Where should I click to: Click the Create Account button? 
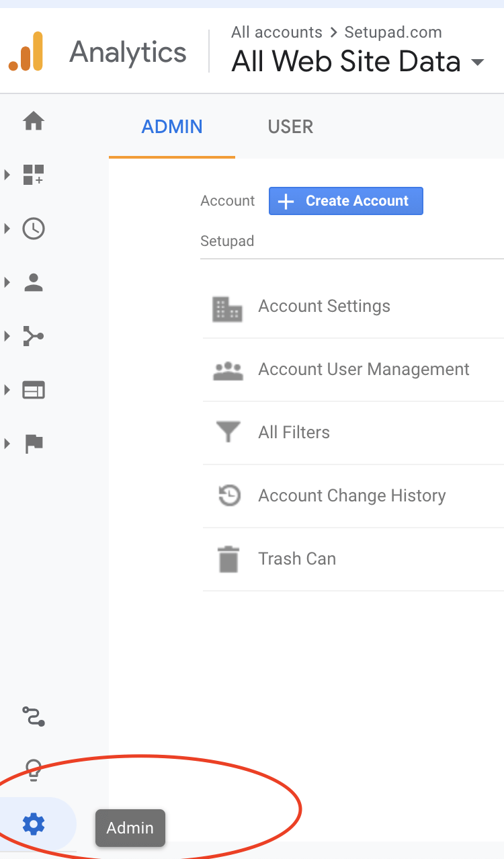[x=345, y=200]
